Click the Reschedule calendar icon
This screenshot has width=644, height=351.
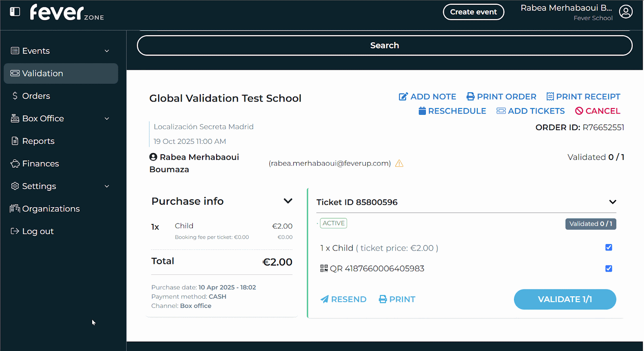(x=422, y=111)
